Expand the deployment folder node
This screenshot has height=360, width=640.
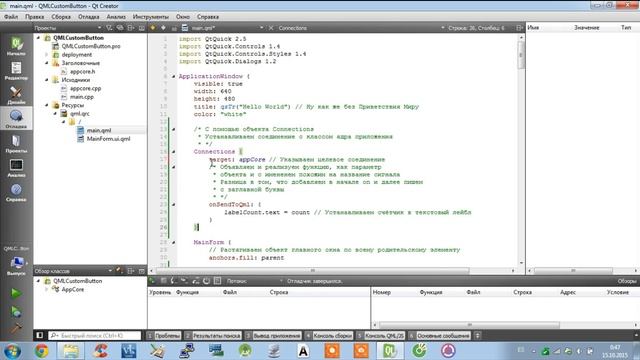pos(47,54)
